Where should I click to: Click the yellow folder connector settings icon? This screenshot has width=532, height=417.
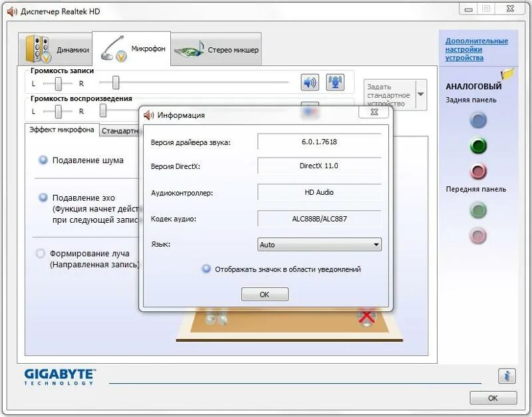[x=507, y=73]
